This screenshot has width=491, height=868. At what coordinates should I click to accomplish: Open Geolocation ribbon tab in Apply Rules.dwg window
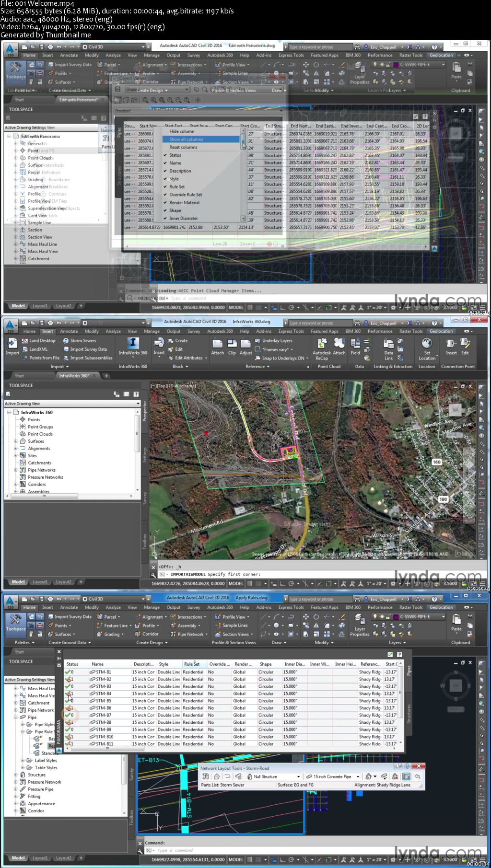click(441, 607)
